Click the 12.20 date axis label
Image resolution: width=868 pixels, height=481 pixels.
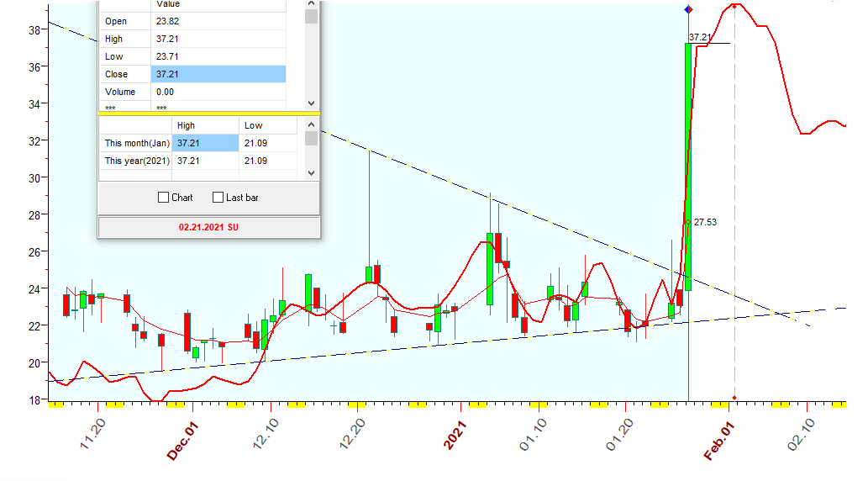click(353, 434)
